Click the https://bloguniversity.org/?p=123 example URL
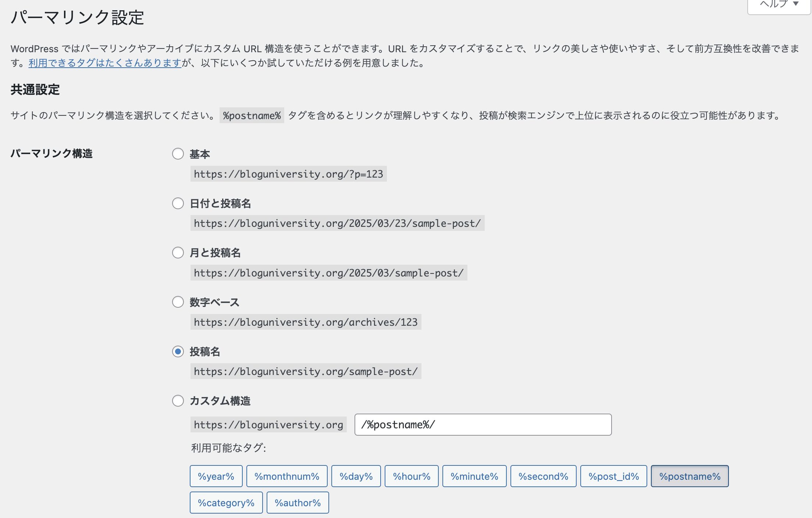Viewport: 812px width, 518px height. (x=288, y=174)
